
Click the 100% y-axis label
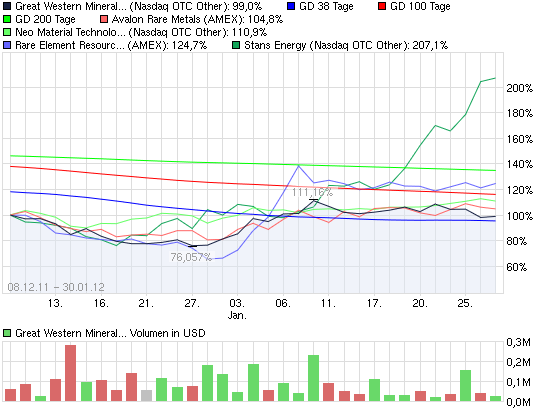tap(519, 216)
